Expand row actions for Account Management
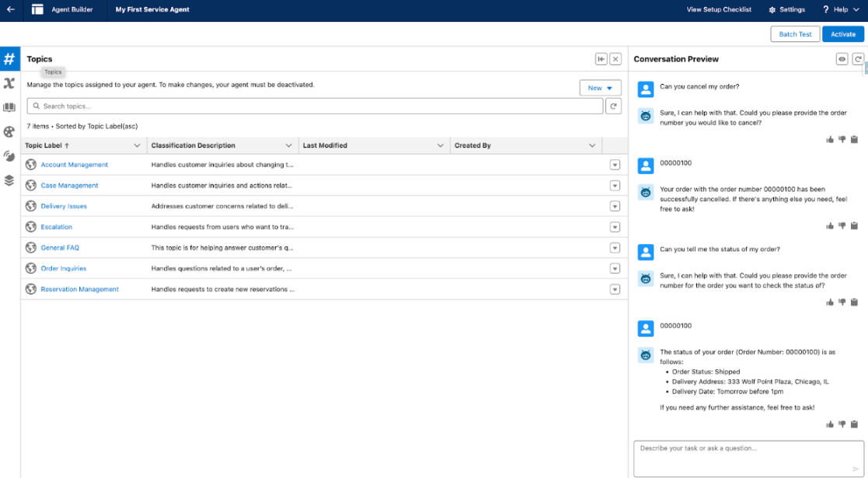Screen dimensions: 868x478 click(615, 165)
